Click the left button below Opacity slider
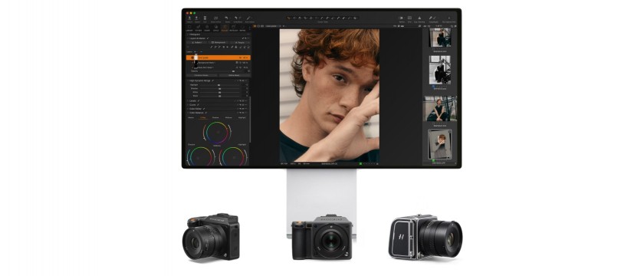This screenshot has height=276, width=644. pyautogui.click(x=201, y=75)
